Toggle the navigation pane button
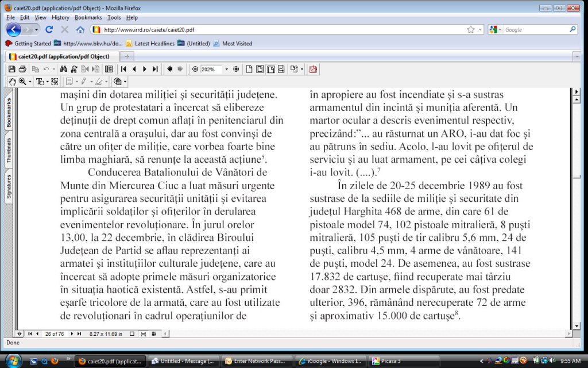 click(x=20, y=333)
